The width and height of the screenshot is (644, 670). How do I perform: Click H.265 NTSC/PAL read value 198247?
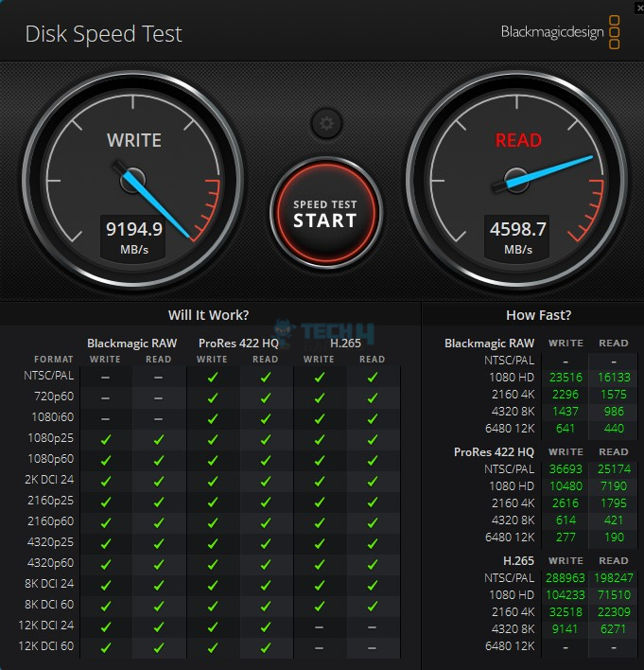point(614,578)
